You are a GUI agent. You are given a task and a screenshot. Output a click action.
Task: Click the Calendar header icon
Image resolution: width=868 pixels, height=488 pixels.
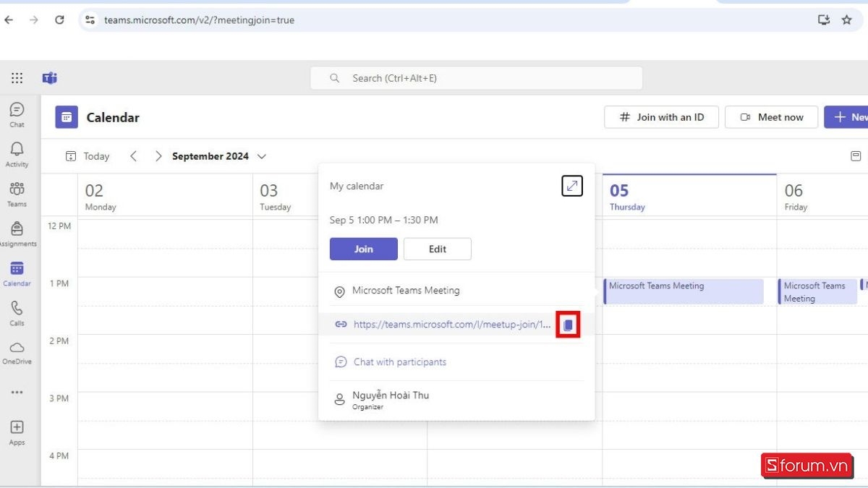point(67,117)
